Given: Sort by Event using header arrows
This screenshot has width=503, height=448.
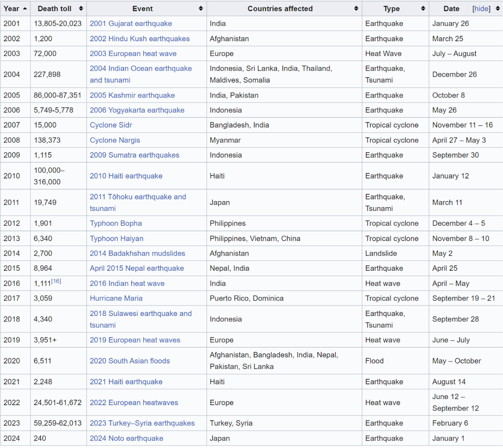Looking at the screenshot, I should pyautogui.click(x=201, y=9).
